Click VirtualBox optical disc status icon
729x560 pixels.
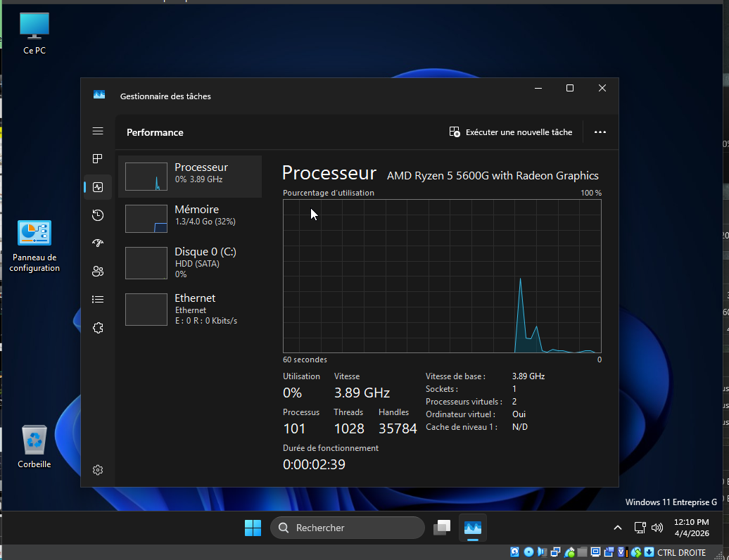[528, 552]
